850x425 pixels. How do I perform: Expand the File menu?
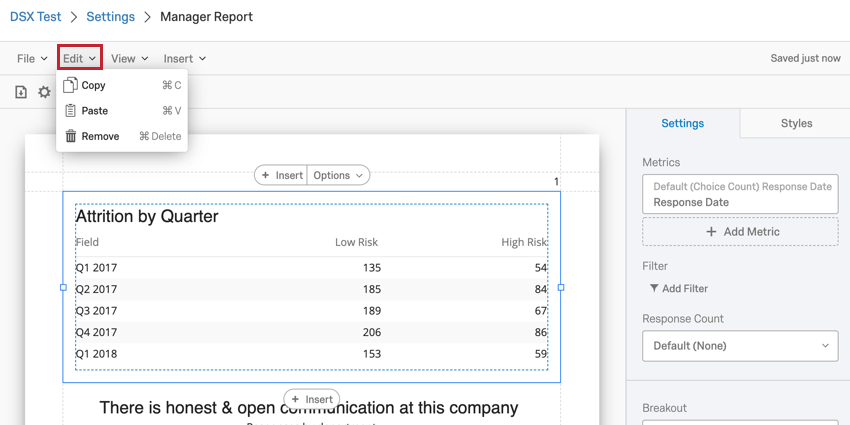point(32,59)
